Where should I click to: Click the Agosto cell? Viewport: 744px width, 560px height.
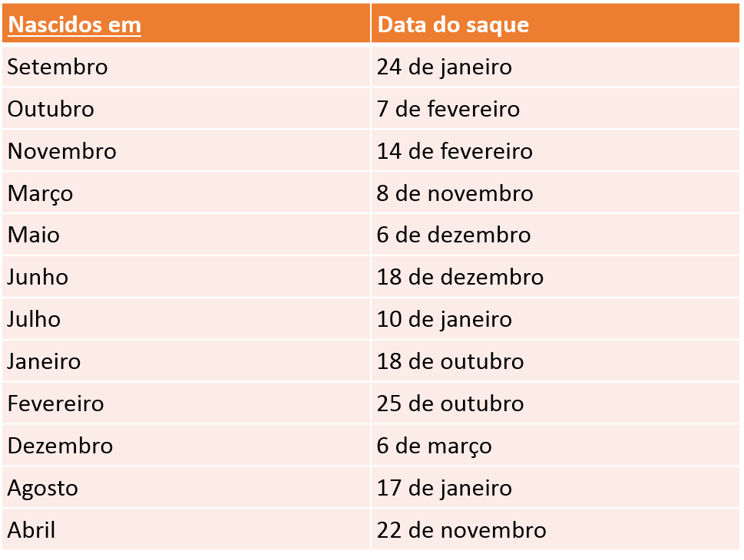(x=43, y=488)
